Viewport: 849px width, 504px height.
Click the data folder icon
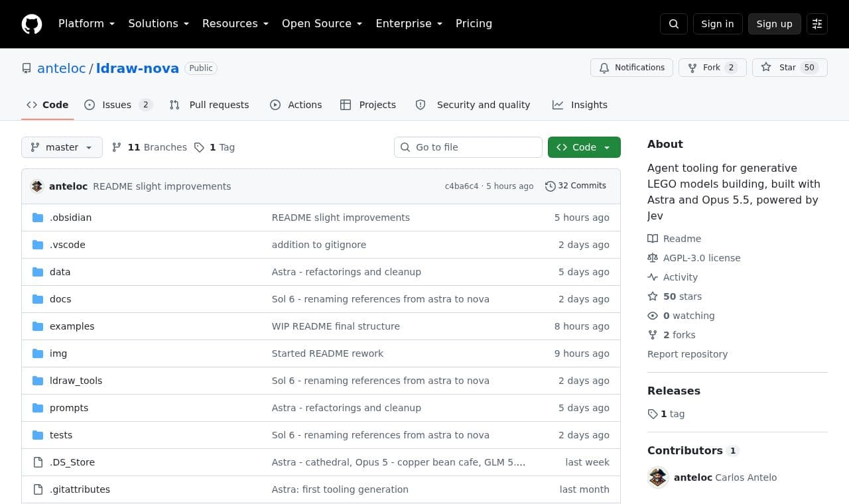[x=38, y=272]
